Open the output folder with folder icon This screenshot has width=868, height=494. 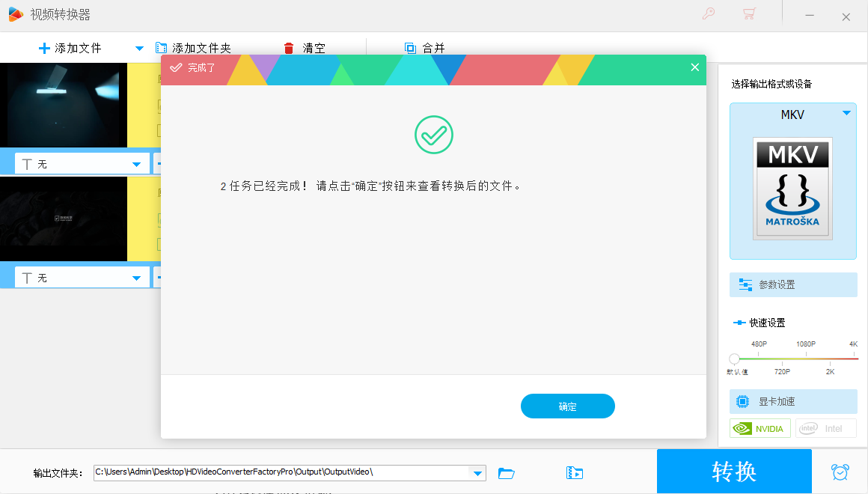point(507,473)
